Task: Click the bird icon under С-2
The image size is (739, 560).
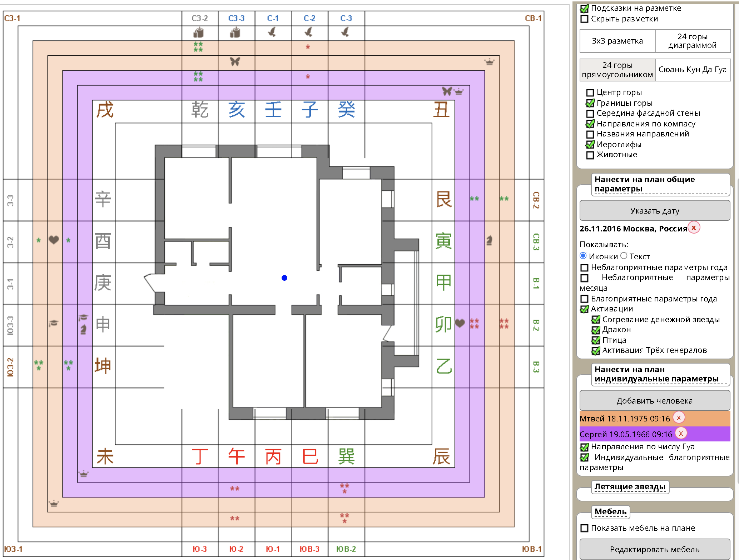Action: [309, 32]
